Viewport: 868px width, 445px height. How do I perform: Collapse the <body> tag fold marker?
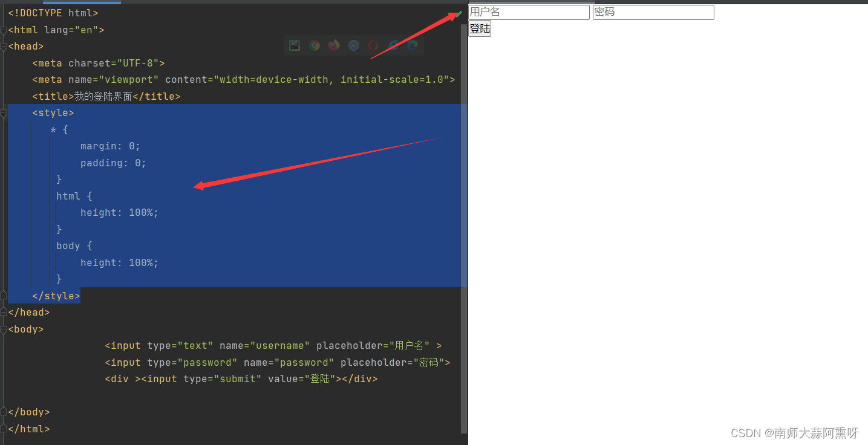tap(4, 330)
